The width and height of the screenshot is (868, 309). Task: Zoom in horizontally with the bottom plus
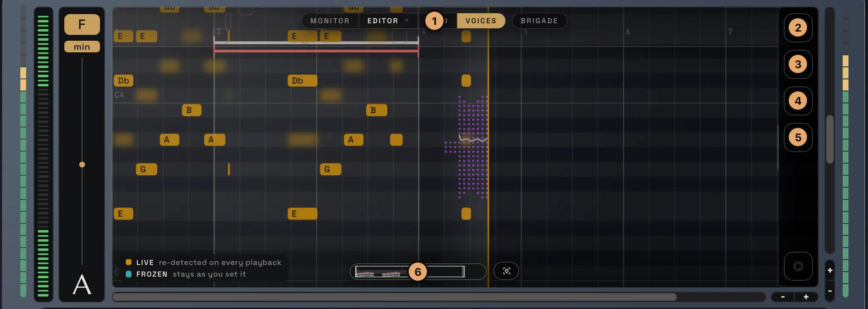[x=806, y=297]
